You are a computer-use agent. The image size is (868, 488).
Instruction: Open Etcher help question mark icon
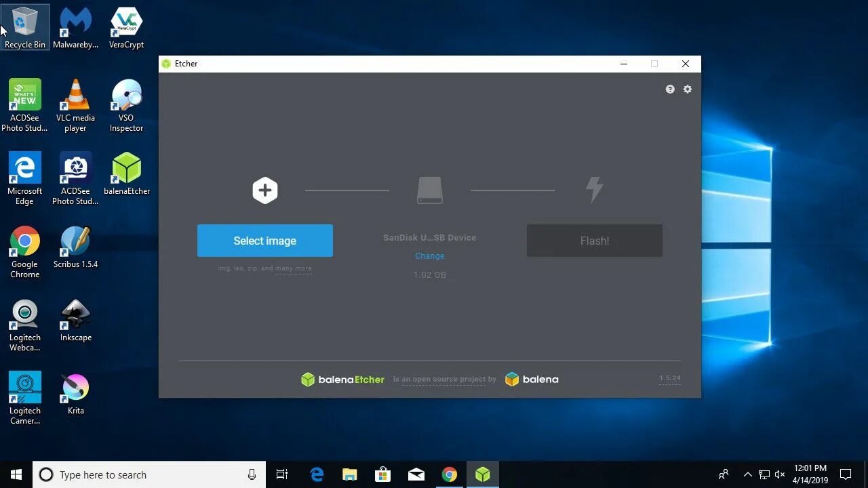(670, 89)
